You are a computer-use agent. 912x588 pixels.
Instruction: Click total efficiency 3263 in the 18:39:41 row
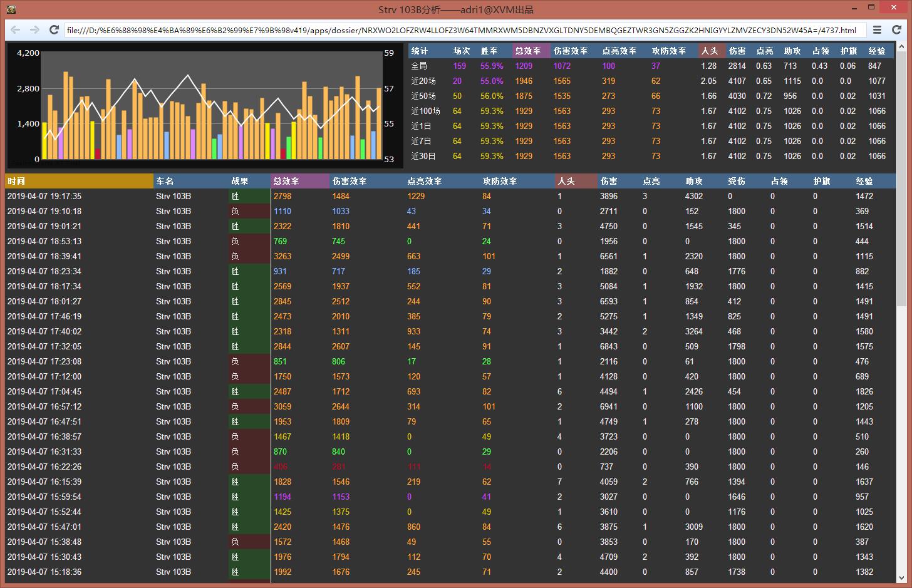pos(282,256)
